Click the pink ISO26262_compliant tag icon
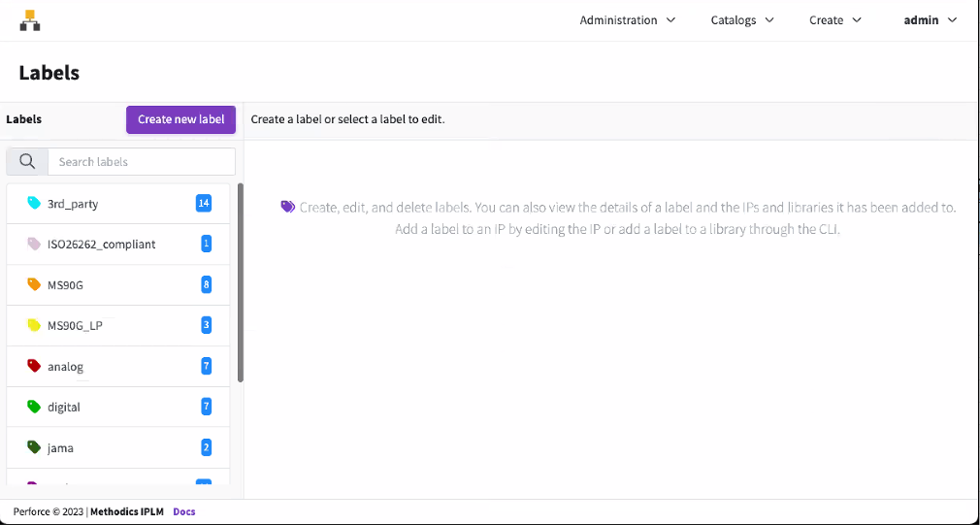 (x=34, y=245)
